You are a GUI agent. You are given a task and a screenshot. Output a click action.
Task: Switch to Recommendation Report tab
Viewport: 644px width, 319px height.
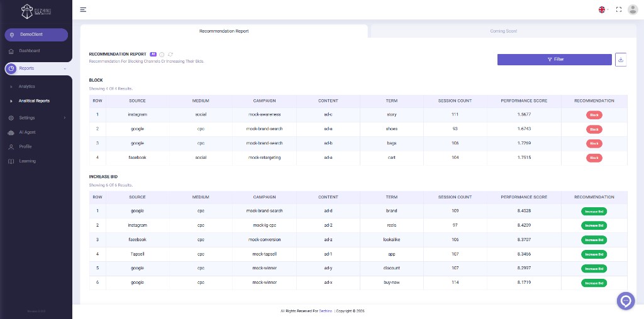point(224,31)
